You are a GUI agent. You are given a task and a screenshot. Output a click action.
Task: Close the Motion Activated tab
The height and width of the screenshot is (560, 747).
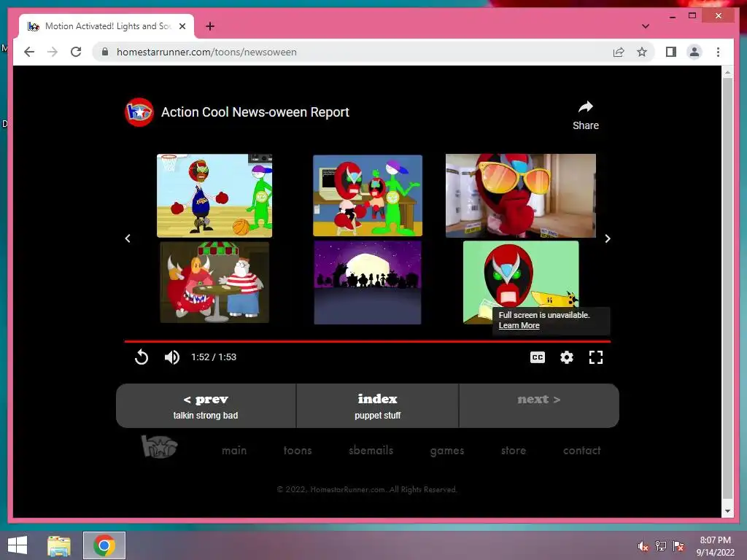click(x=182, y=26)
